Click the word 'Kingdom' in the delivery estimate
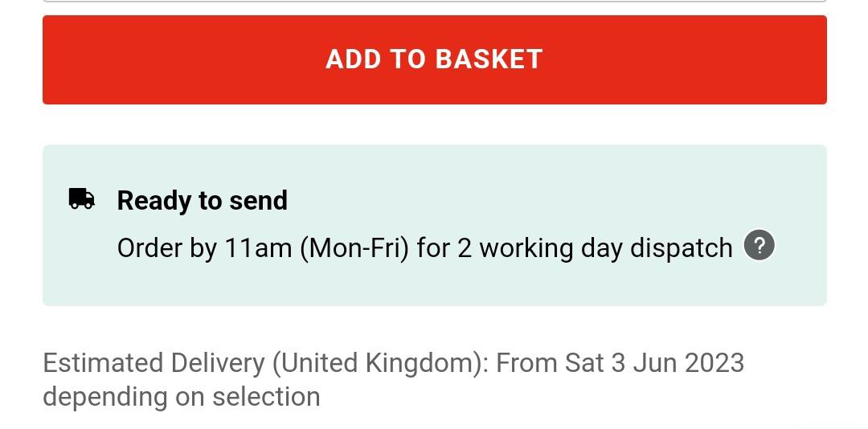The width and height of the screenshot is (868, 429). click(422, 363)
